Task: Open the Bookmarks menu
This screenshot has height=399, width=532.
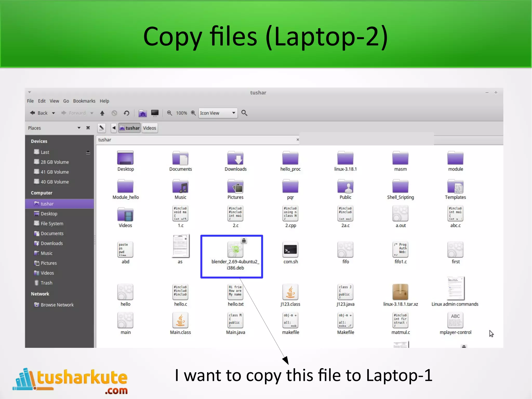Action: pyautogui.click(x=84, y=101)
